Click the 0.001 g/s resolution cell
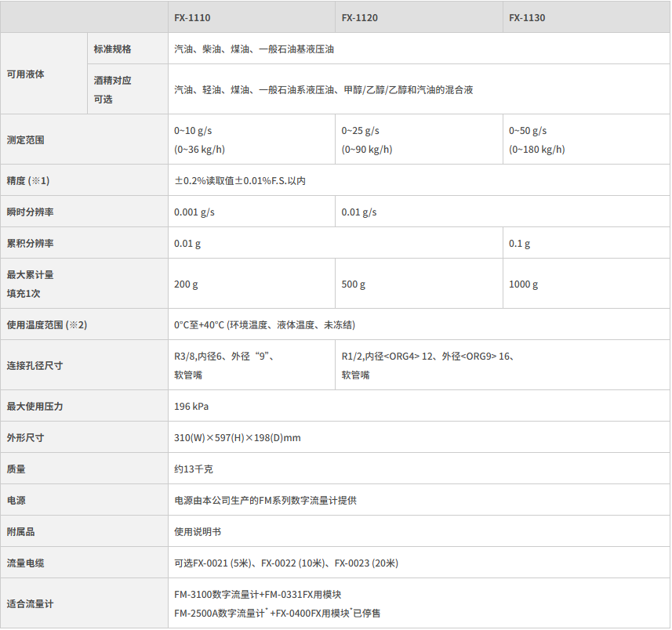 251,212
